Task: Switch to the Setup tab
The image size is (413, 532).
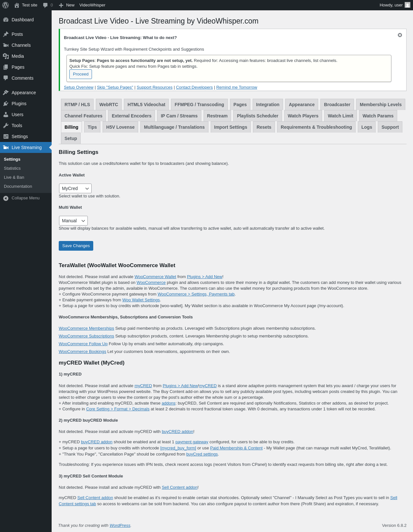Action: point(71,138)
